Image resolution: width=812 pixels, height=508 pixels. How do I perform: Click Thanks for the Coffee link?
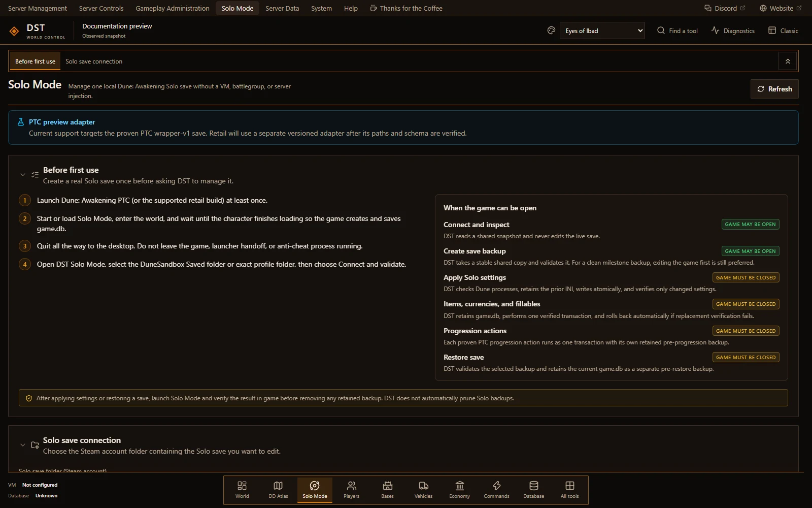(x=406, y=8)
